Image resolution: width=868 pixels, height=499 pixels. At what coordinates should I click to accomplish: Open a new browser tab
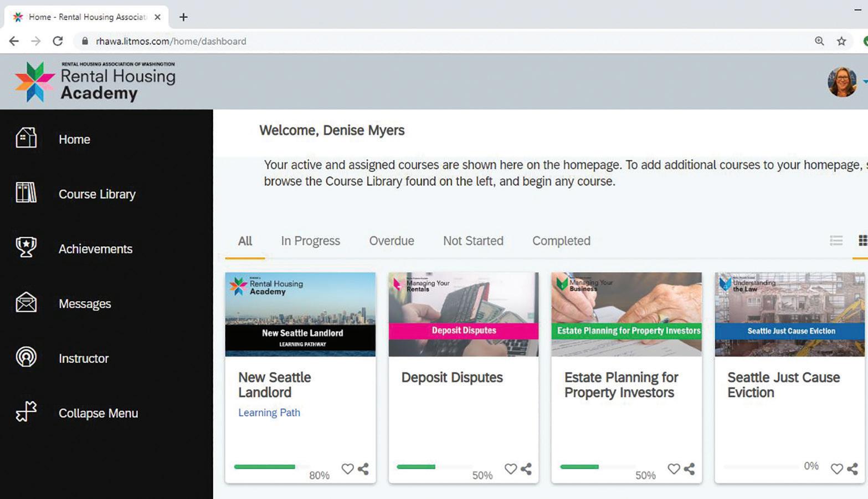point(183,17)
